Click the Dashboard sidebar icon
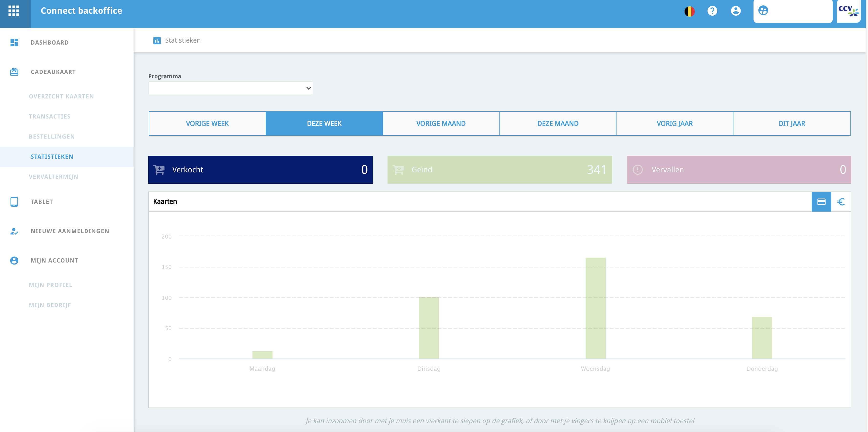The width and height of the screenshot is (868, 432). (14, 43)
